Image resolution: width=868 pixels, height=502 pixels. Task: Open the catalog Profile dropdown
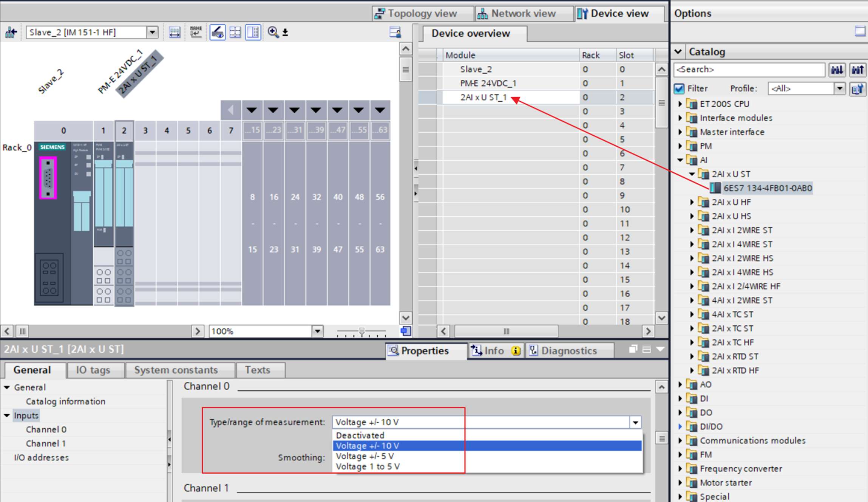(x=839, y=88)
